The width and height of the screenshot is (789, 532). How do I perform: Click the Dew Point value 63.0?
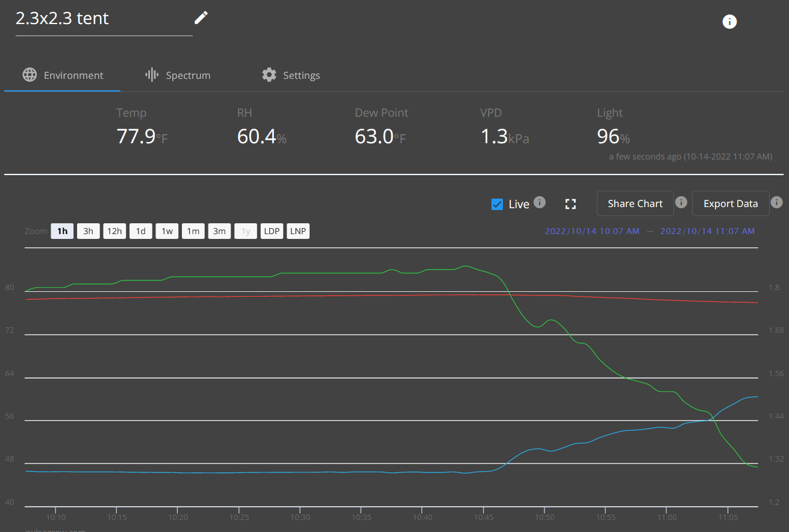click(x=374, y=137)
